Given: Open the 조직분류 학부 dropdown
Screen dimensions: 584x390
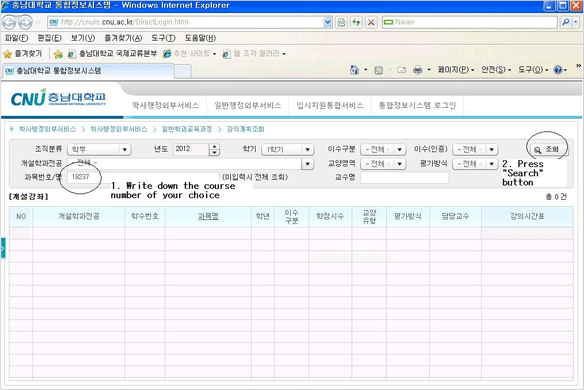Looking at the screenshot, I should 99,149.
